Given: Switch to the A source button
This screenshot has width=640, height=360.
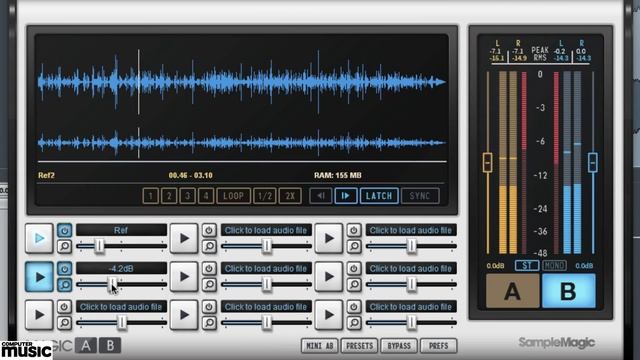Looking at the screenshot, I should click(x=513, y=291).
